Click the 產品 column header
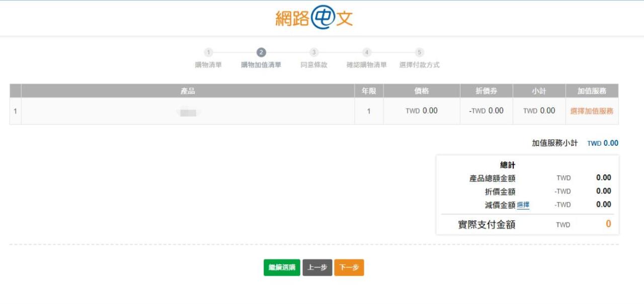 pyautogui.click(x=188, y=91)
